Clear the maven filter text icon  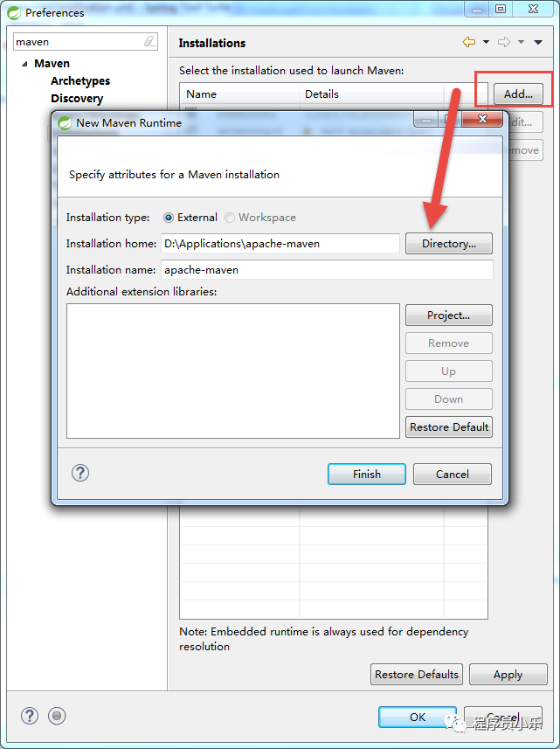(149, 42)
